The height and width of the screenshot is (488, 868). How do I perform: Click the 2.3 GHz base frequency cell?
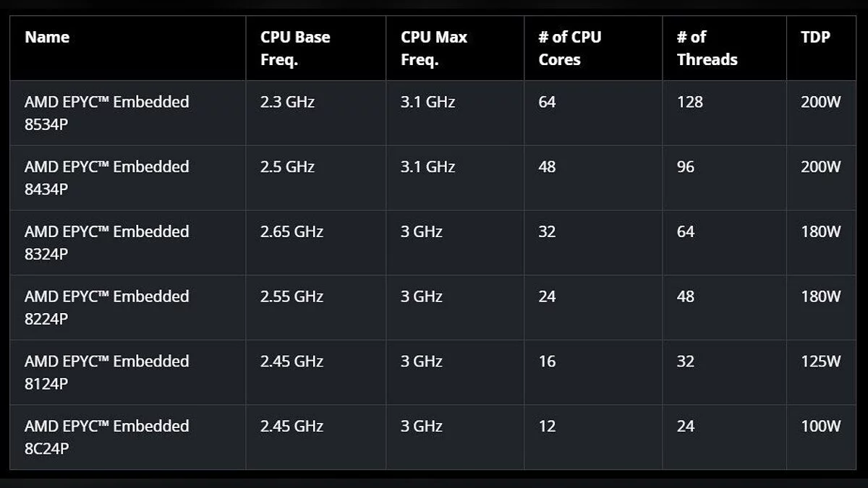point(287,102)
